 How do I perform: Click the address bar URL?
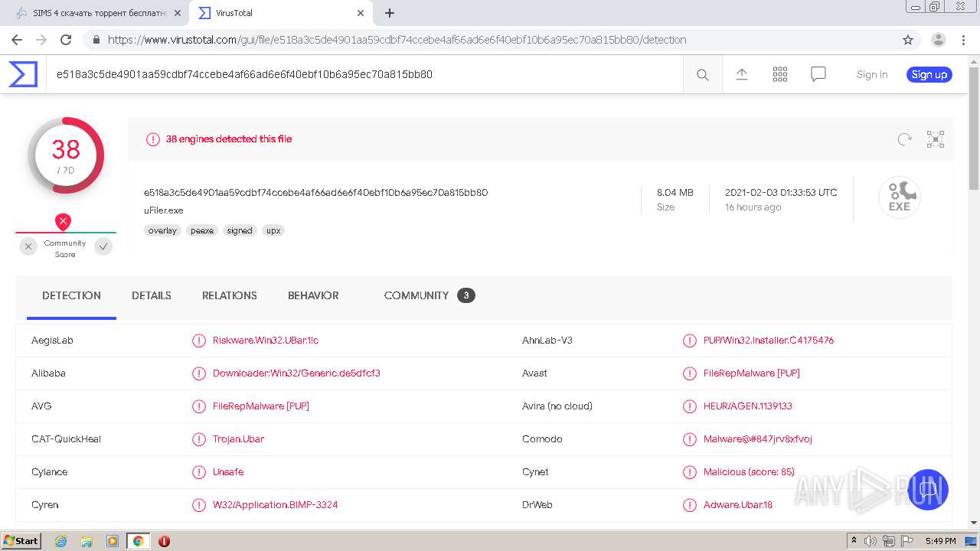tap(397, 40)
